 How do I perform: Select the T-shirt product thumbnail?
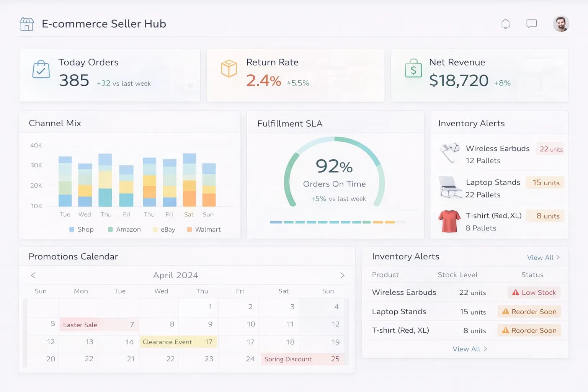449,221
